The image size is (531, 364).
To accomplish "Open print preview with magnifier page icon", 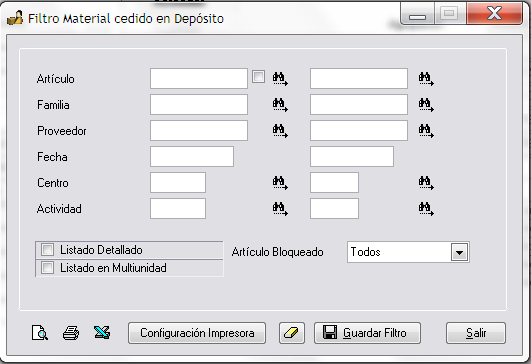I will (40, 333).
